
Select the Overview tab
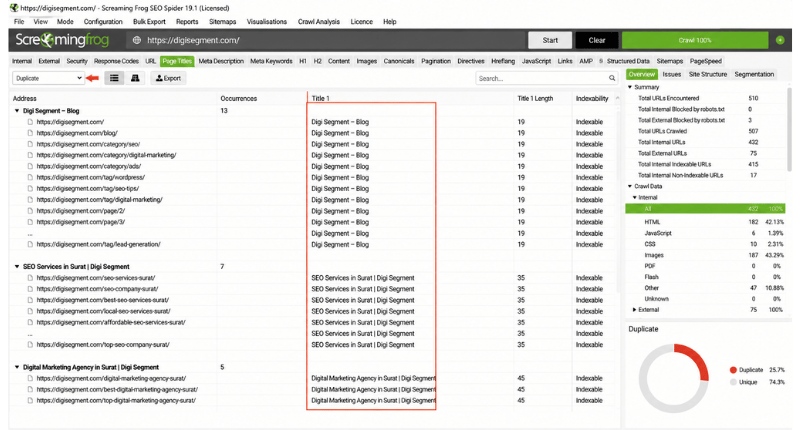pos(641,74)
